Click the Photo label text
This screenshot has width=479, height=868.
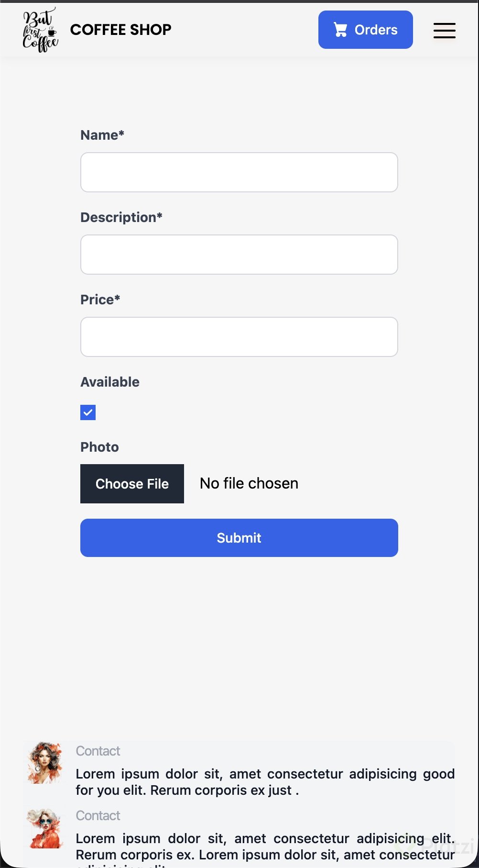[x=99, y=447]
